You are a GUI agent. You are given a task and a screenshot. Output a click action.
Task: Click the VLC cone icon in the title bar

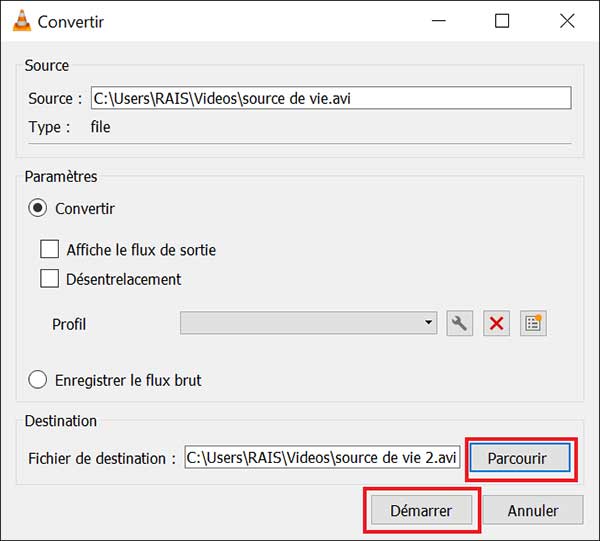coord(22,21)
